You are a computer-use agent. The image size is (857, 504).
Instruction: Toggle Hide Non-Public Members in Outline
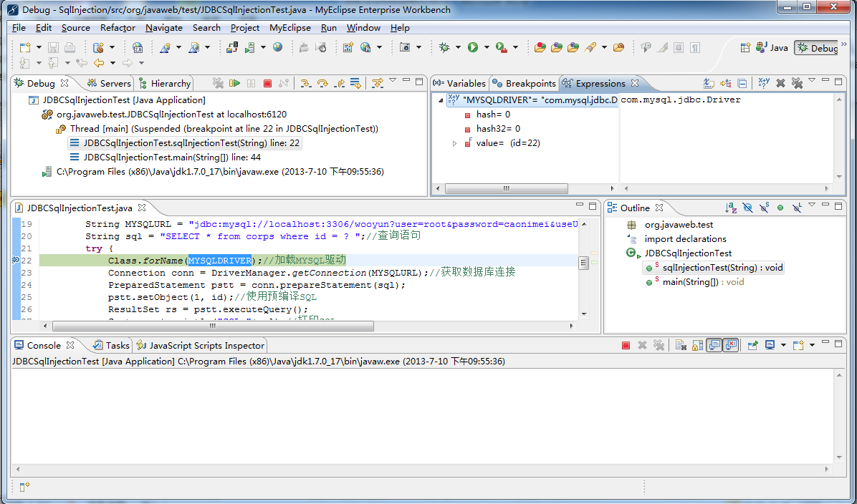pos(780,208)
